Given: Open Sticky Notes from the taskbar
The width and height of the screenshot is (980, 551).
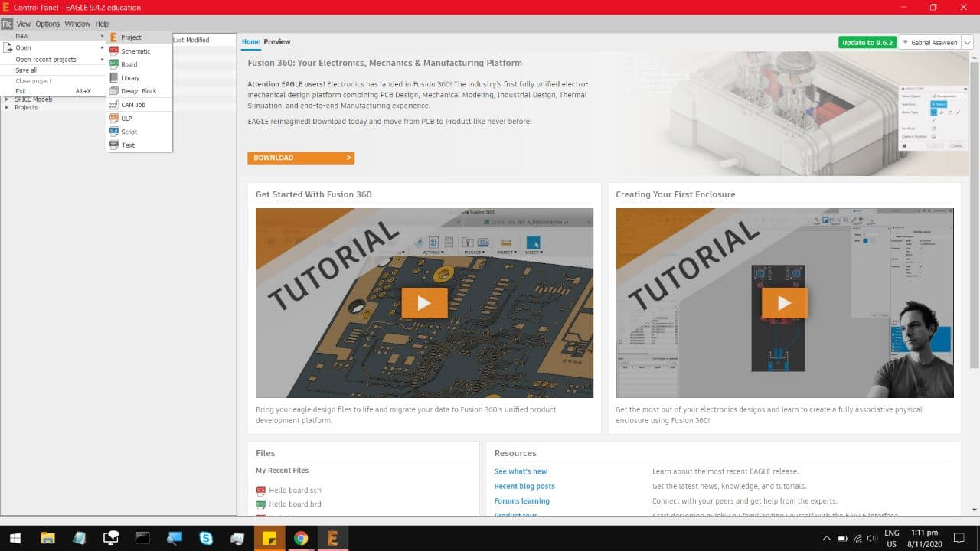Looking at the screenshot, I should [x=269, y=538].
